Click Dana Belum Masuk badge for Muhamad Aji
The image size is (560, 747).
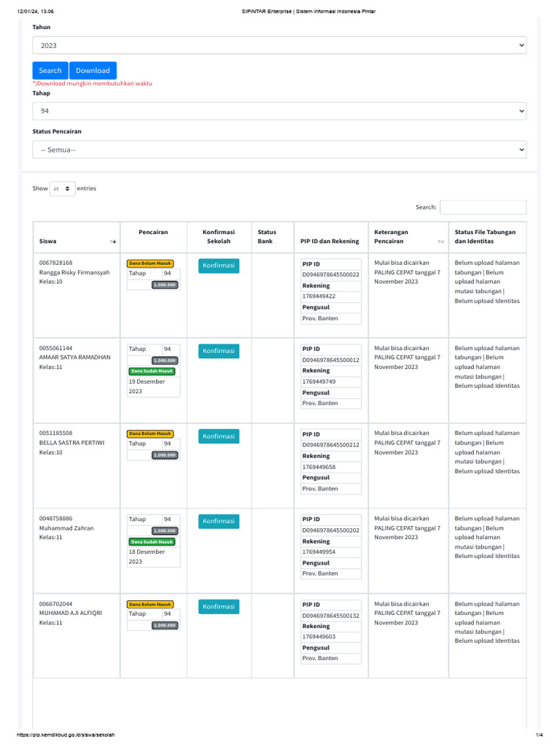(x=150, y=604)
